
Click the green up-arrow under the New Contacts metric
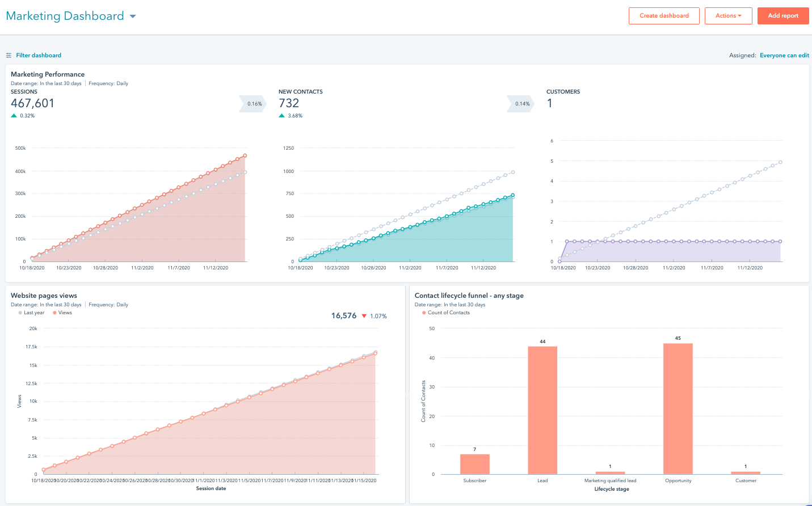(x=282, y=115)
